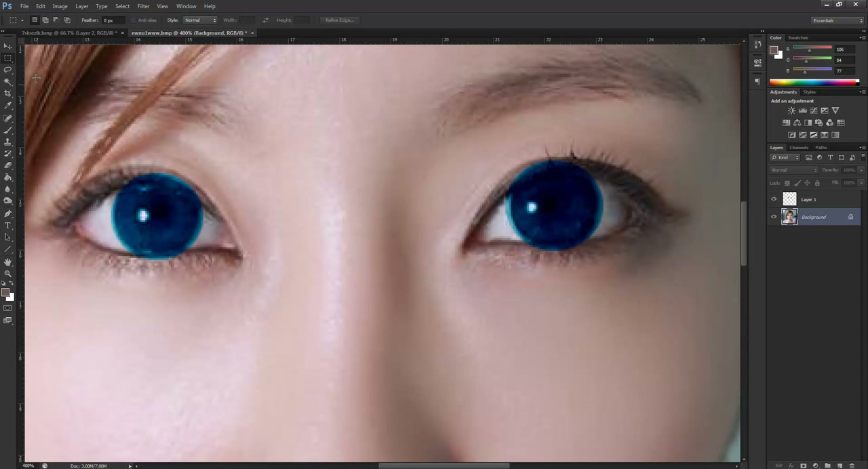The width and height of the screenshot is (868, 469).
Task: Hide the Background layer eye
Action: (x=774, y=217)
